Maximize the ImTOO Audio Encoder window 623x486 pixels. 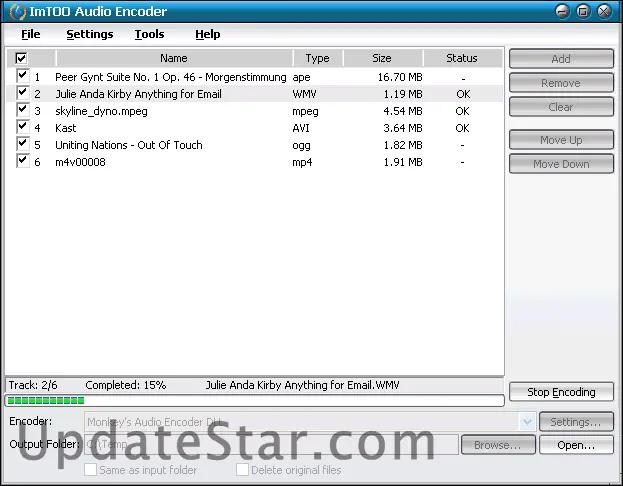click(x=583, y=12)
